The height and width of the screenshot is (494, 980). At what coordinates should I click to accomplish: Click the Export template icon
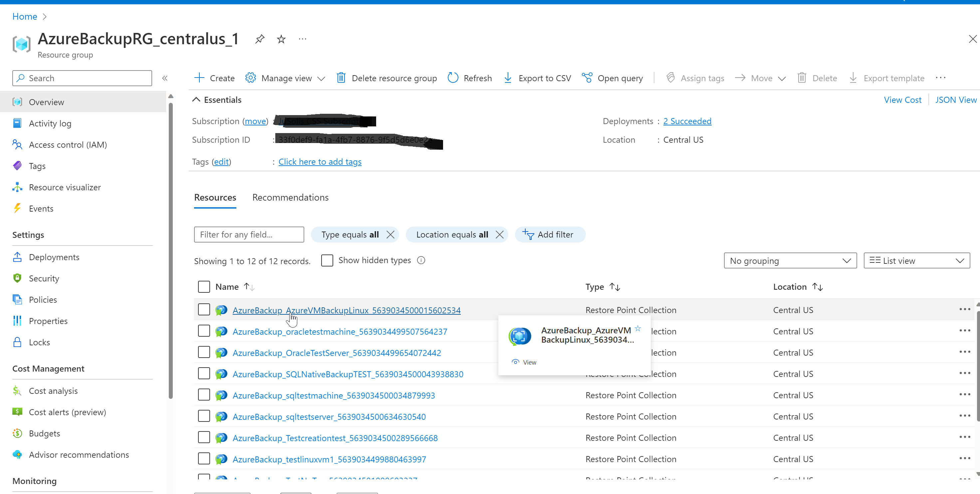[853, 78]
